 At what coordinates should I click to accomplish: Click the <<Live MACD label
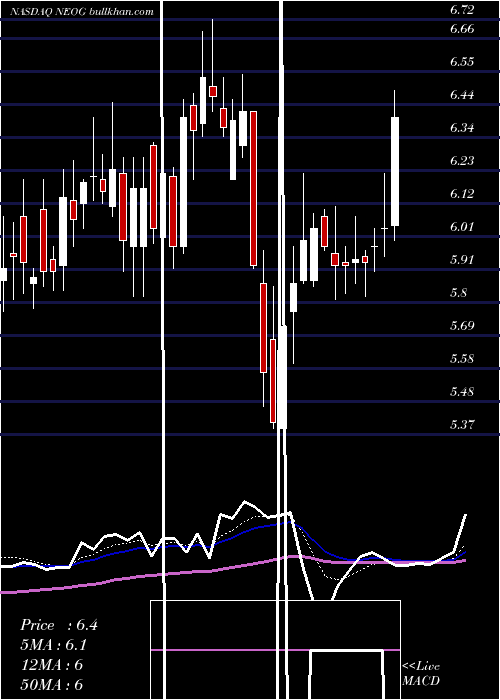(x=421, y=674)
